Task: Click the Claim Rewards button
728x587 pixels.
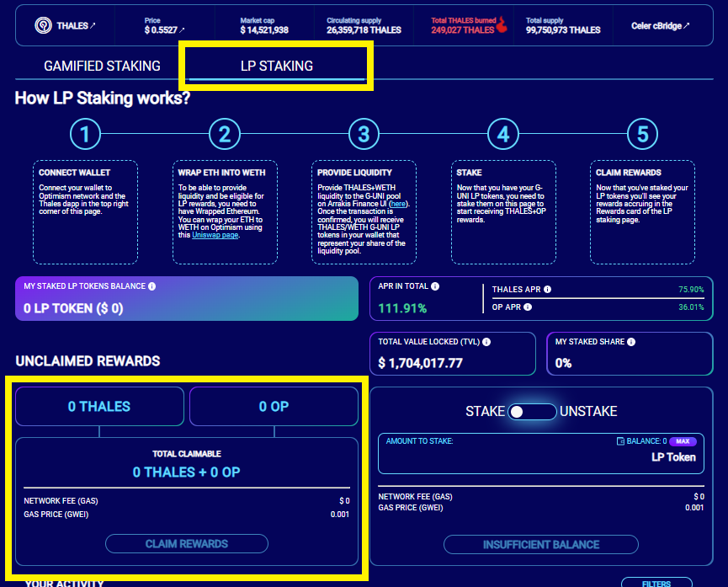Action: pyautogui.click(x=187, y=544)
